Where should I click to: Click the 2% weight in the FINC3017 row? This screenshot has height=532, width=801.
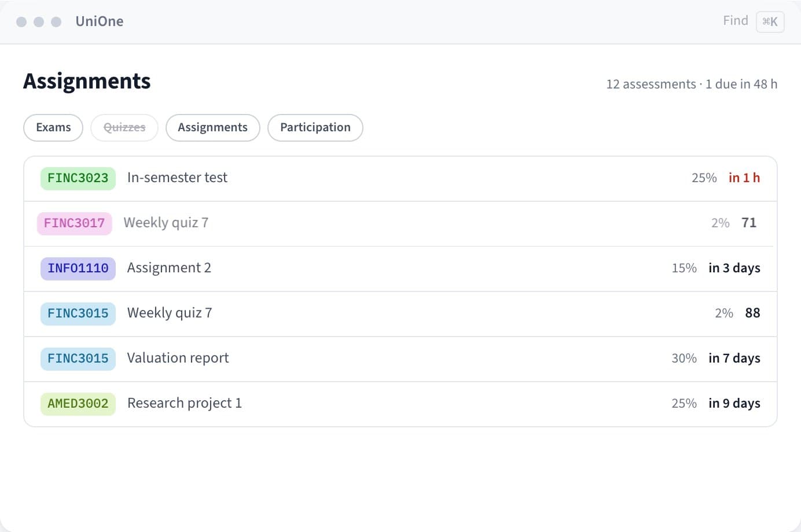click(721, 223)
